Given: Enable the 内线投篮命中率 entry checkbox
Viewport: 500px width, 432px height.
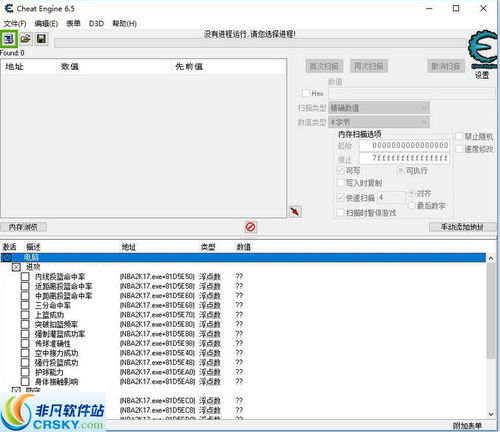Looking at the screenshot, I should coord(25,277).
